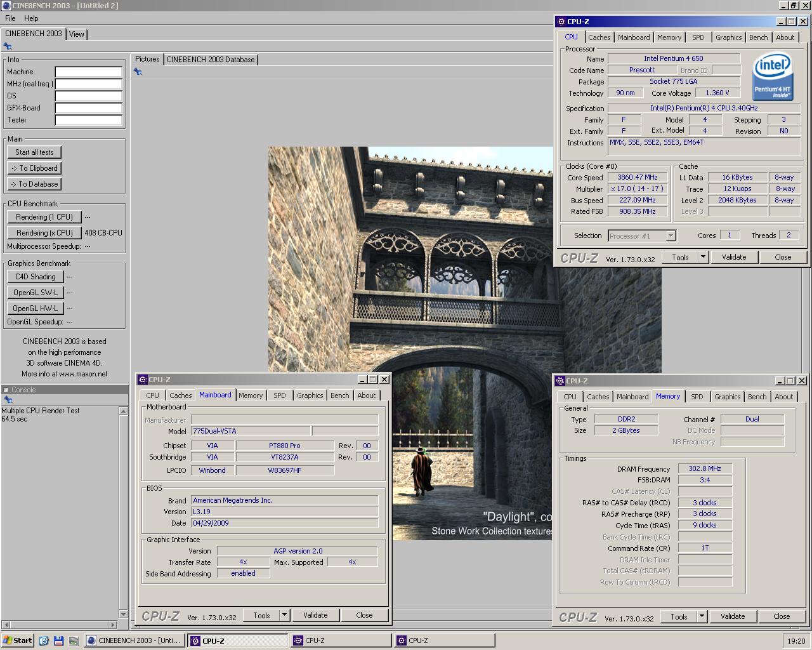Viewport: 812px width, 650px height.
Task: Click the floppy disk quick launch icon
Action: 58,640
